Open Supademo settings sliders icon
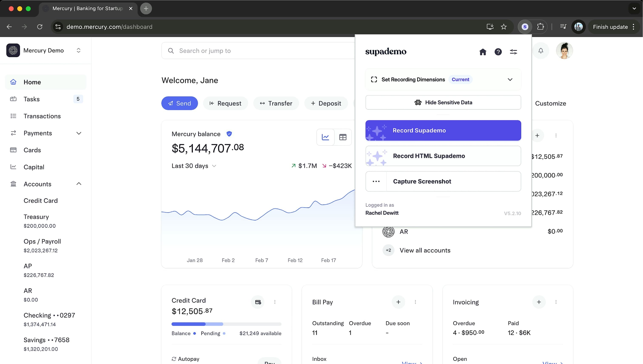The image size is (643, 364). [x=513, y=52]
